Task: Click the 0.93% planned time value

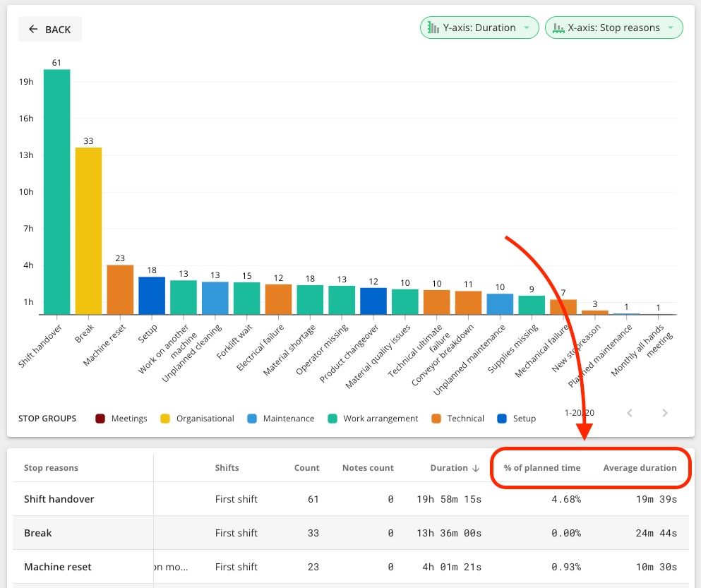Action: pos(566,567)
